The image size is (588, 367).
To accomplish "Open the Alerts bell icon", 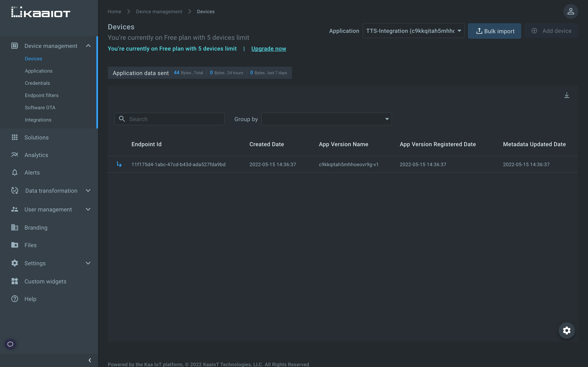I will point(14,172).
